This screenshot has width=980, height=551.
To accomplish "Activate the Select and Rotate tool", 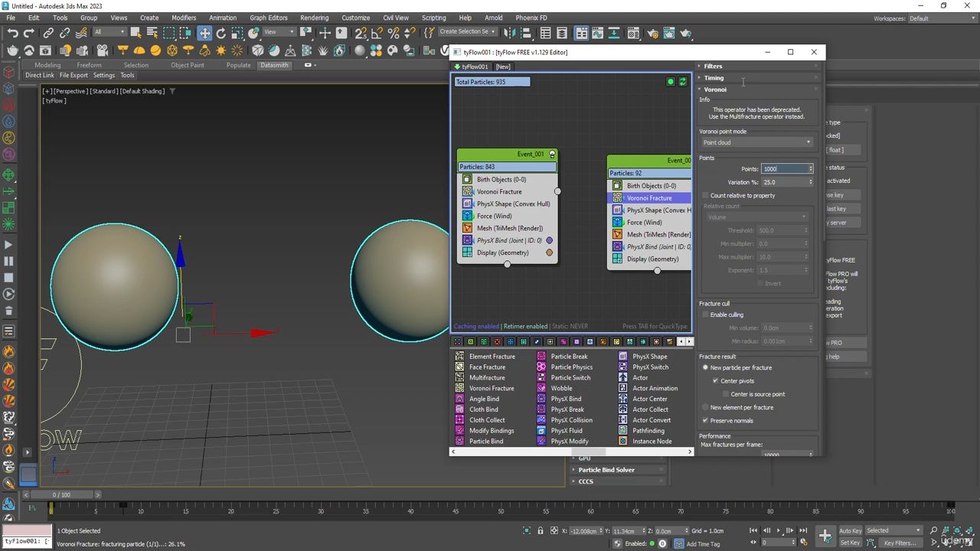I will click(x=221, y=33).
